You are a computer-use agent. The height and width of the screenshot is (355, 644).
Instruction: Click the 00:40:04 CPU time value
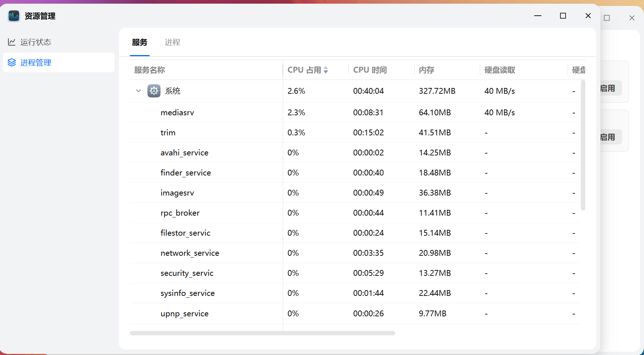pos(369,91)
